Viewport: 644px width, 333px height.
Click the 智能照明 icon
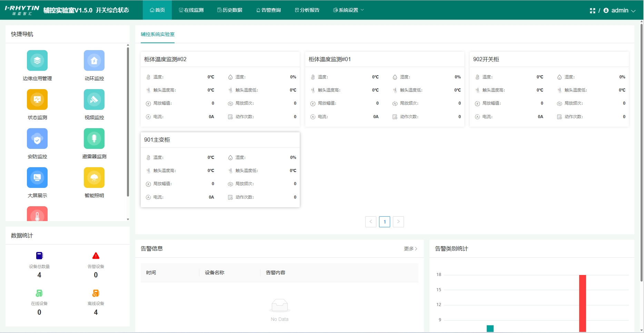click(94, 178)
